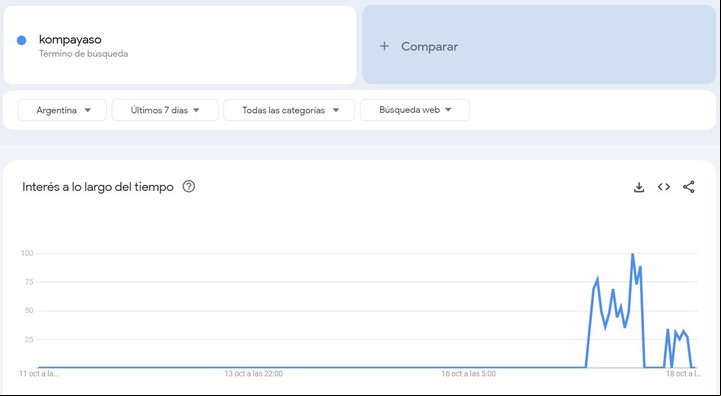Expand the Todas las categorías dropdown

tap(289, 110)
